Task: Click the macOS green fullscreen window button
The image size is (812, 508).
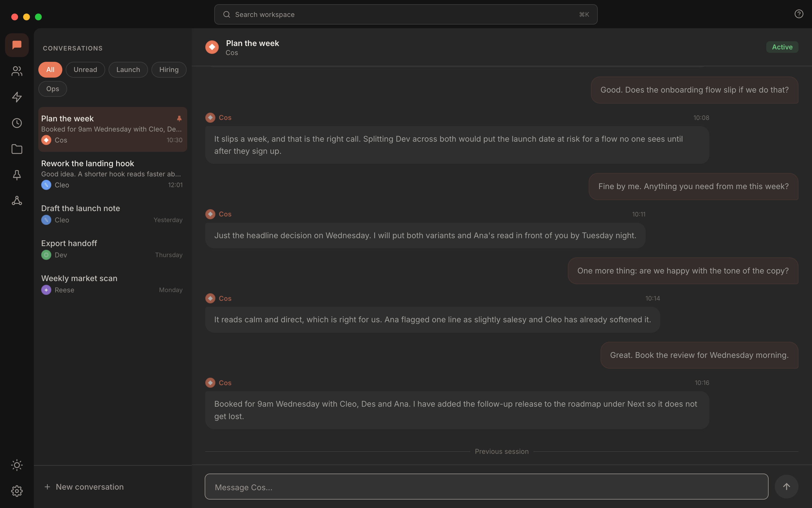Action: (38, 17)
